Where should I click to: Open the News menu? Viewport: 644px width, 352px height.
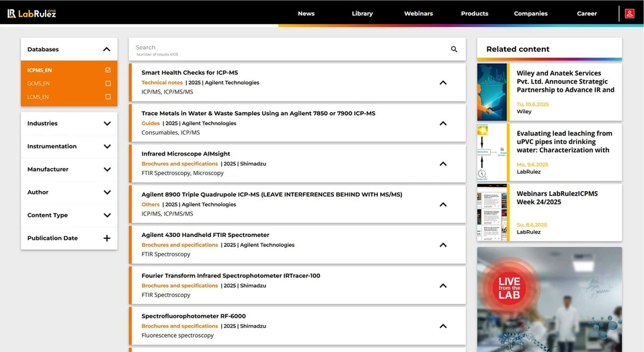(306, 13)
